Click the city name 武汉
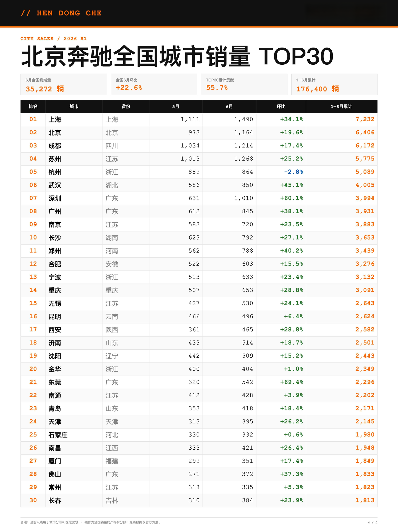Viewport: 398px width, 532px height. click(55, 185)
